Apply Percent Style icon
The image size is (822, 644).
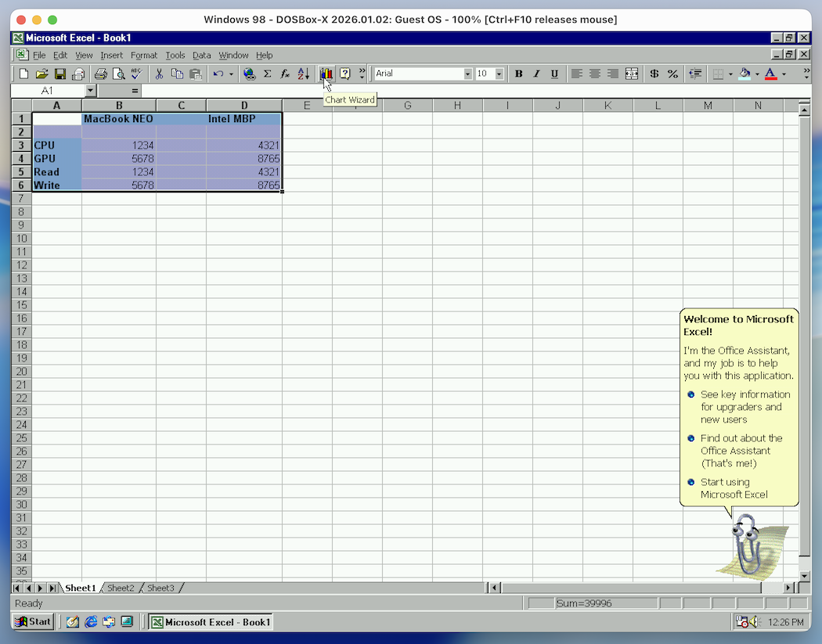click(x=672, y=74)
